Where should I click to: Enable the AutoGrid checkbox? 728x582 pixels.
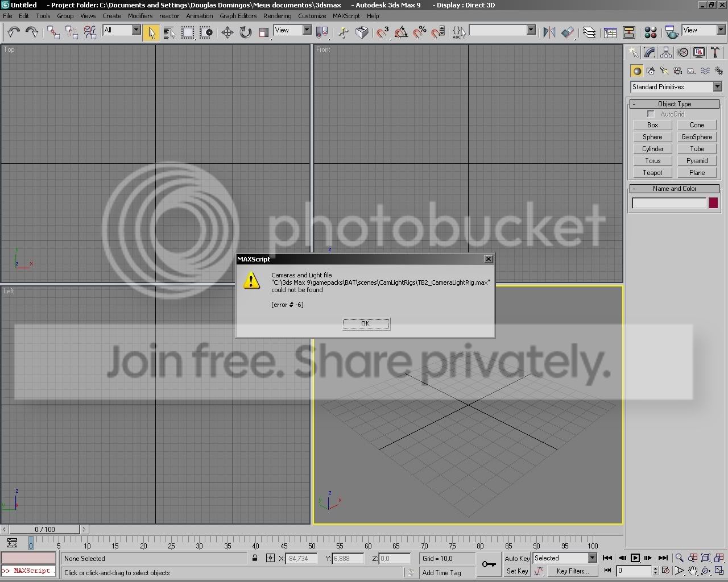coord(651,114)
